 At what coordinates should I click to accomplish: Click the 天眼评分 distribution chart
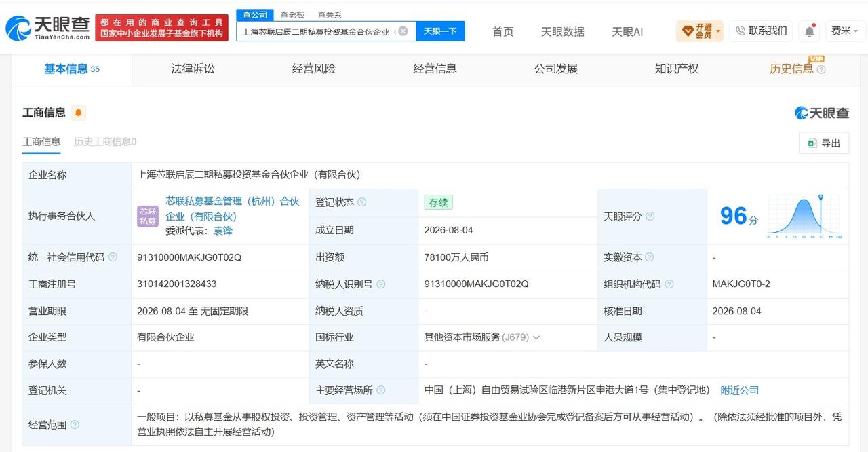pyautogui.click(x=804, y=216)
